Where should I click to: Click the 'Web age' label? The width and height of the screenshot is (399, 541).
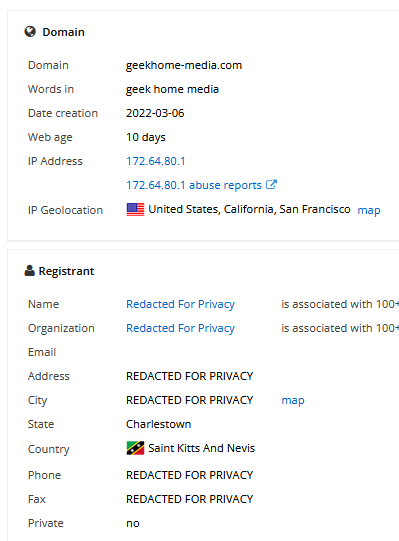[x=50, y=137]
